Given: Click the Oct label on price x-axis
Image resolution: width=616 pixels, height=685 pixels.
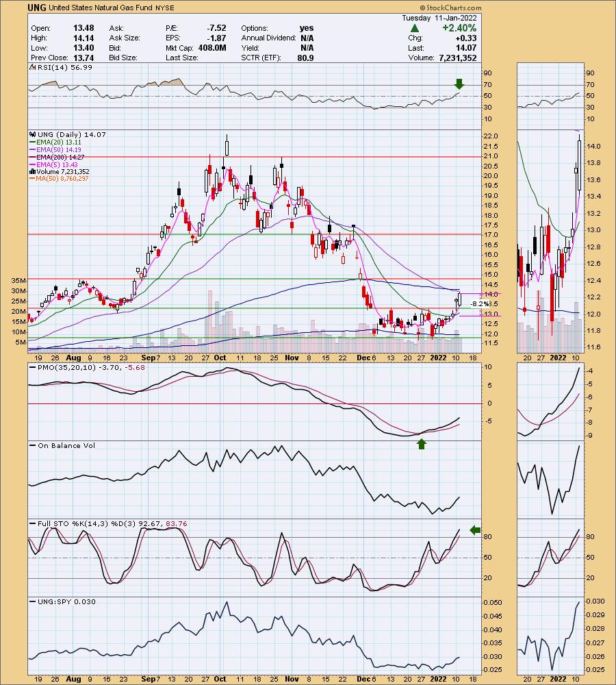Looking at the screenshot, I should pyautogui.click(x=220, y=358).
